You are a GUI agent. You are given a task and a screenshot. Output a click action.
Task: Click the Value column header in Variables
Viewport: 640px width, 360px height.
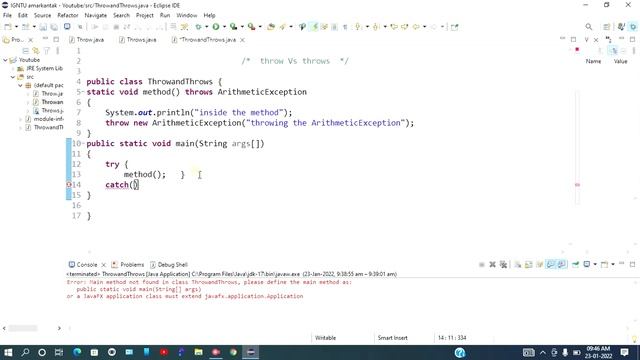(x=620, y=61)
